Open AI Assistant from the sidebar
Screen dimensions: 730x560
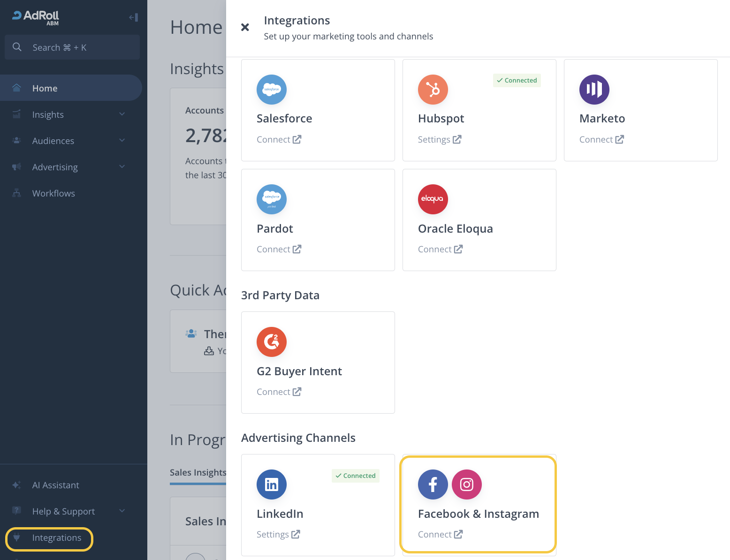point(55,485)
